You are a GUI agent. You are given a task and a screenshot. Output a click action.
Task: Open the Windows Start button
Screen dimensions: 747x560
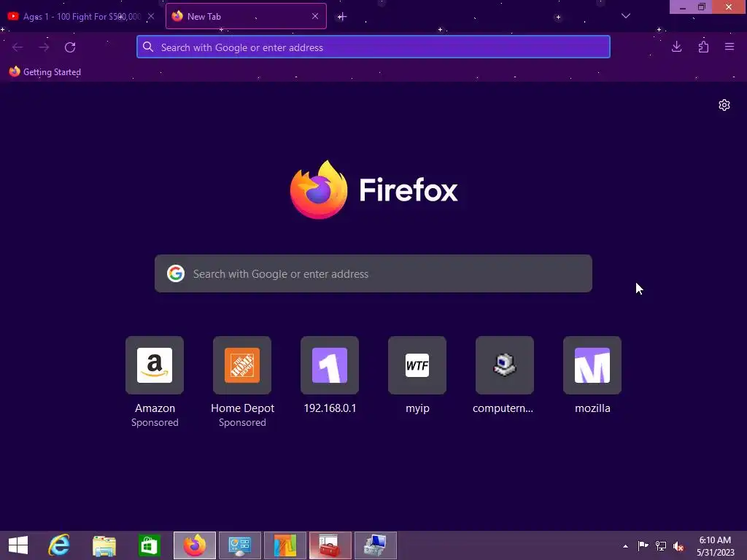click(x=18, y=545)
